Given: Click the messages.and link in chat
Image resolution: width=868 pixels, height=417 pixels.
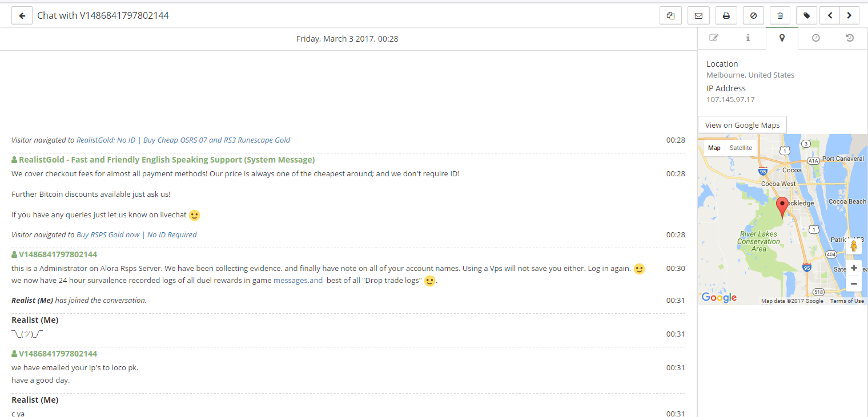Looking at the screenshot, I should [x=298, y=280].
